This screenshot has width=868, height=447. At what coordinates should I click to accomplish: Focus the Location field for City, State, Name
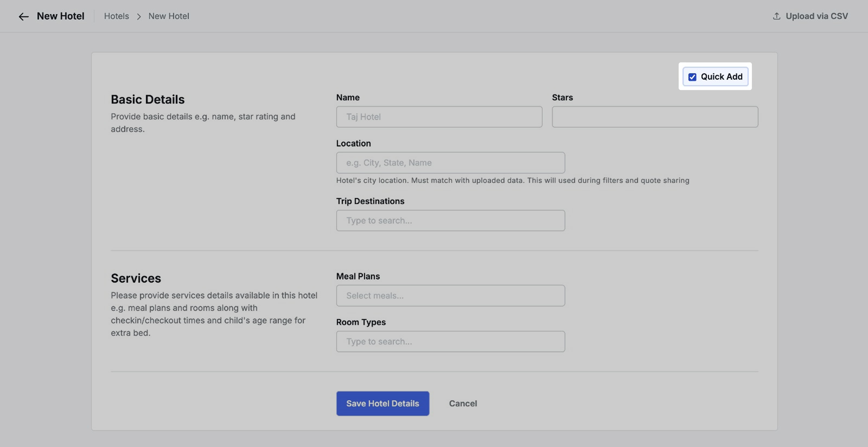(451, 163)
